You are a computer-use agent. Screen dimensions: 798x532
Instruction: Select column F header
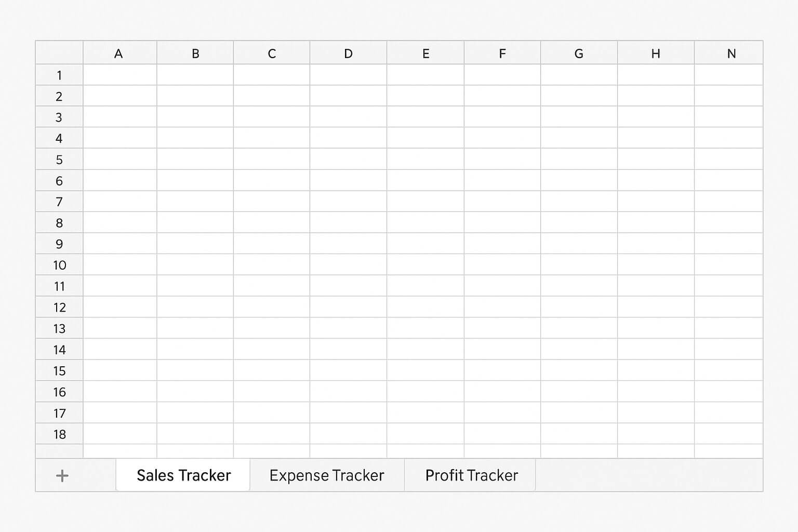coord(502,52)
